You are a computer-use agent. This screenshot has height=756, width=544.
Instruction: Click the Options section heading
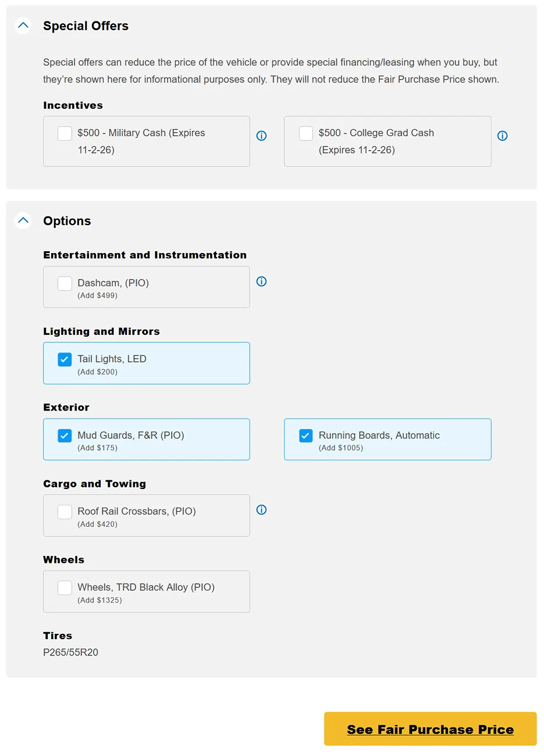67,221
